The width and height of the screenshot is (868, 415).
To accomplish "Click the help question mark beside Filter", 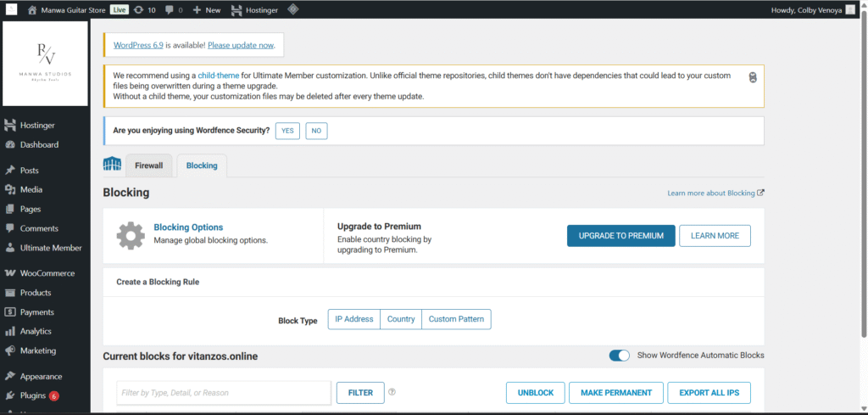I will pos(392,392).
